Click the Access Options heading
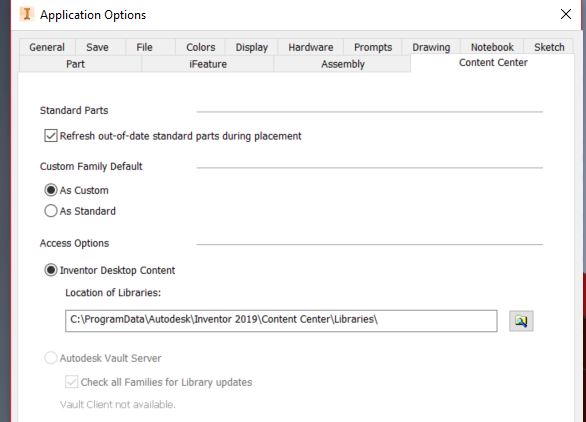The image size is (586, 422). (74, 243)
